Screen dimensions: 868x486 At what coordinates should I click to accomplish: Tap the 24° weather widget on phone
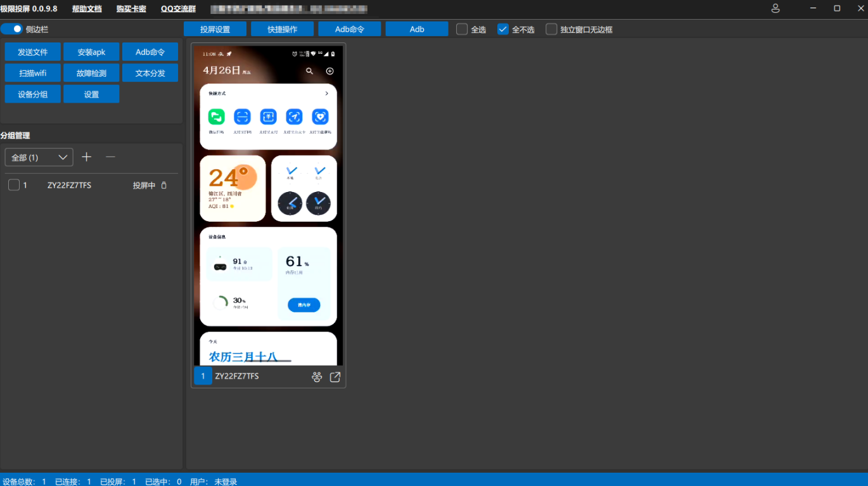tap(233, 188)
